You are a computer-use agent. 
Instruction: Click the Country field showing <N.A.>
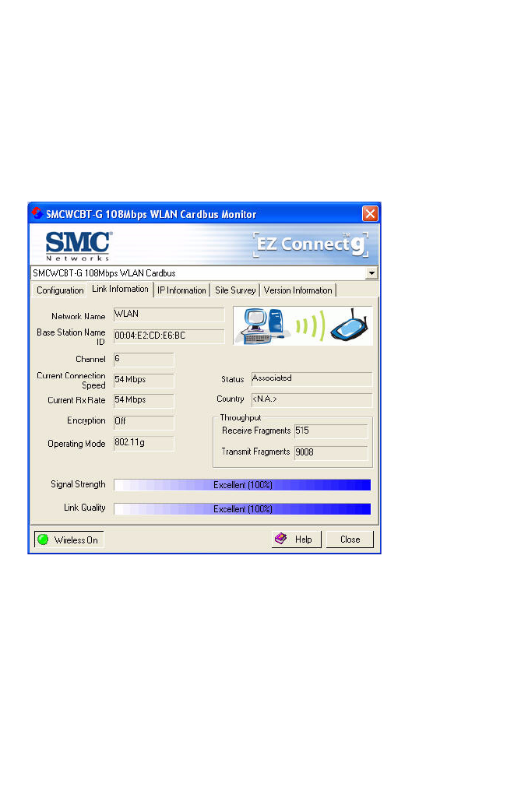pos(312,400)
